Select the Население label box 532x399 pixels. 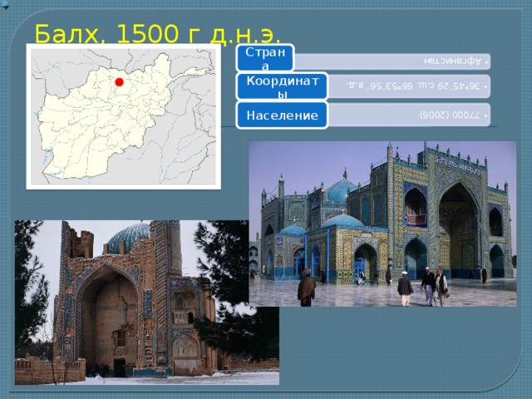click(x=283, y=115)
